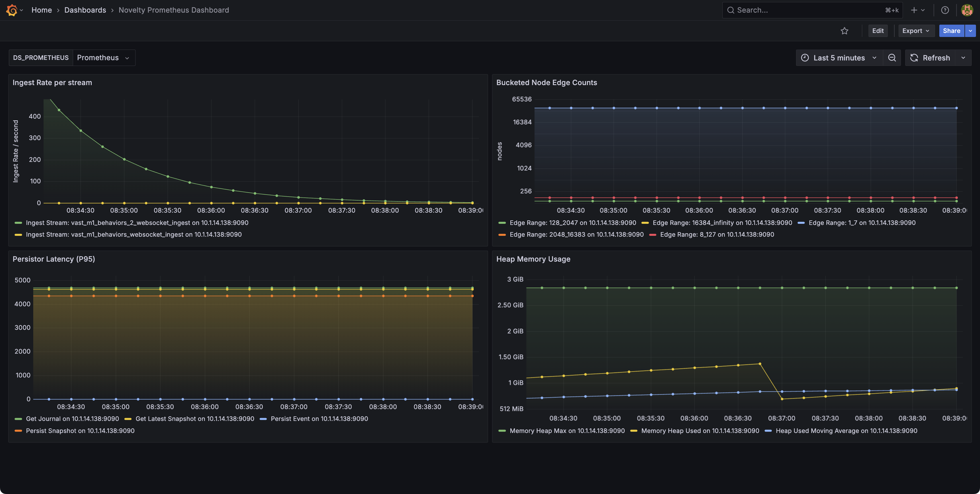This screenshot has height=494, width=980.
Task: Star this dashboard as favorite
Action: [844, 31]
